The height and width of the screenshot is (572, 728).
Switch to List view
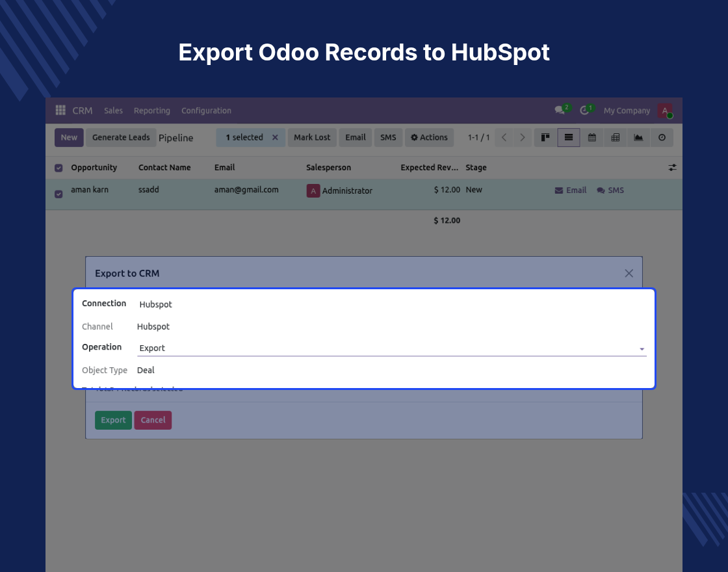click(569, 137)
